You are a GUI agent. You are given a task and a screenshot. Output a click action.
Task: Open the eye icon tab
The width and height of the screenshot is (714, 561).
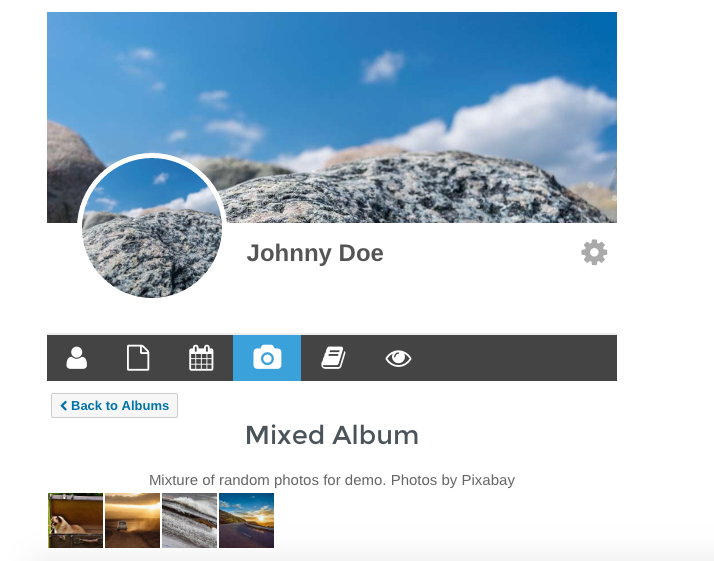tap(398, 358)
